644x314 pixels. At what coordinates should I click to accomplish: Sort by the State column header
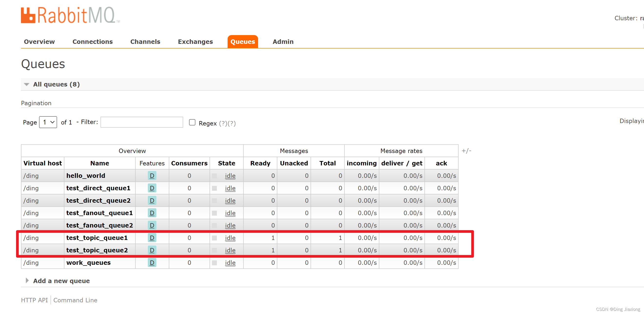point(227,163)
